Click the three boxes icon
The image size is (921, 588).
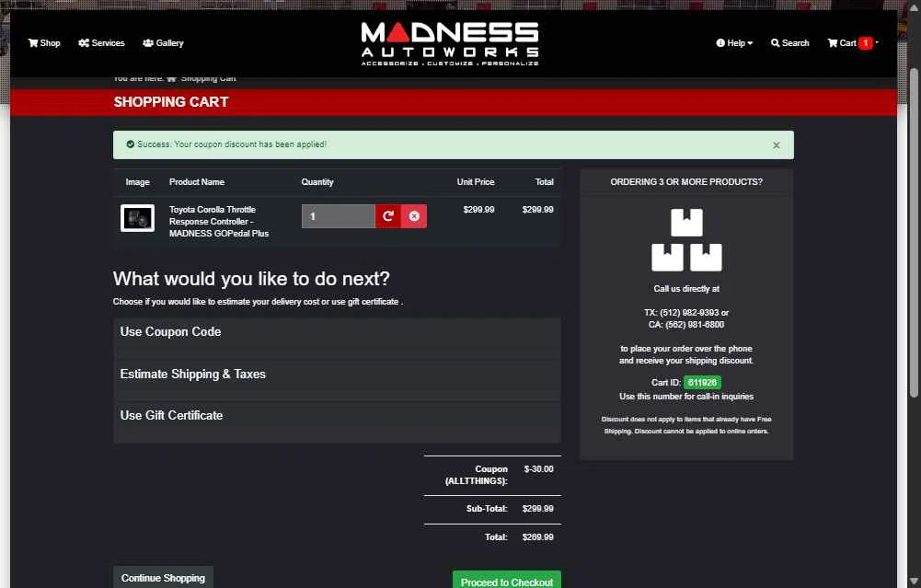686,239
